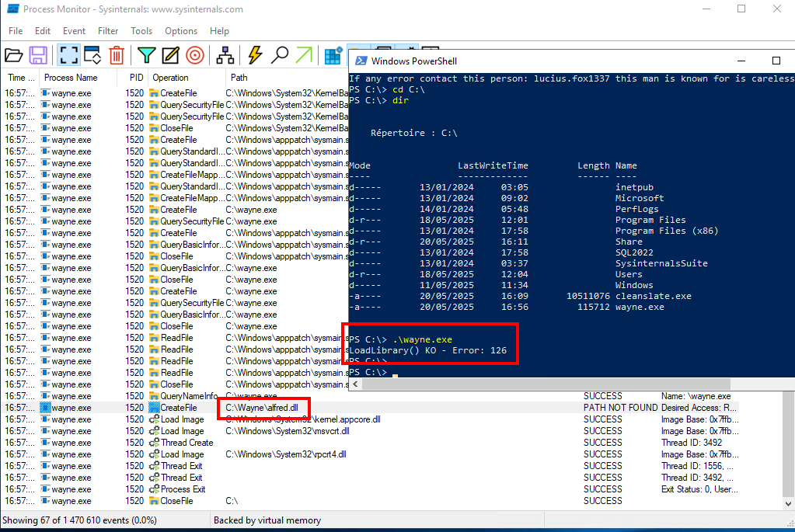Click the .\wayne.exe command in PowerShell
The height and width of the screenshot is (532, 795).
point(422,339)
